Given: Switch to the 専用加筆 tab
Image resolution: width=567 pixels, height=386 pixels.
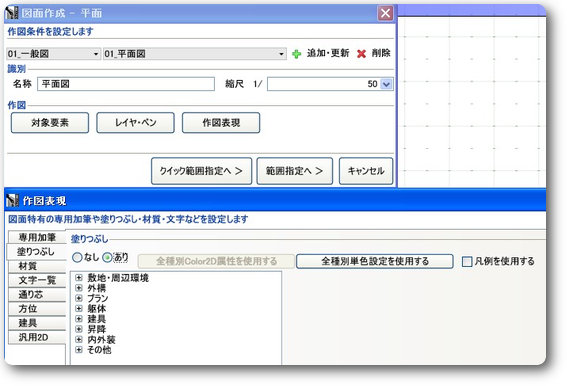Looking at the screenshot, I should 37,237.
